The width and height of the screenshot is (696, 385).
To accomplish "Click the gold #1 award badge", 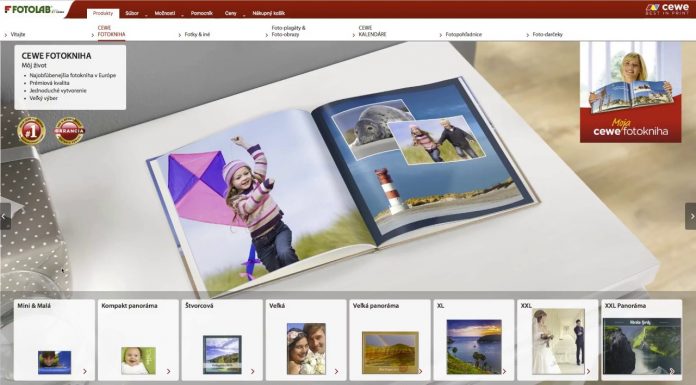I will (x=31, y=131).
